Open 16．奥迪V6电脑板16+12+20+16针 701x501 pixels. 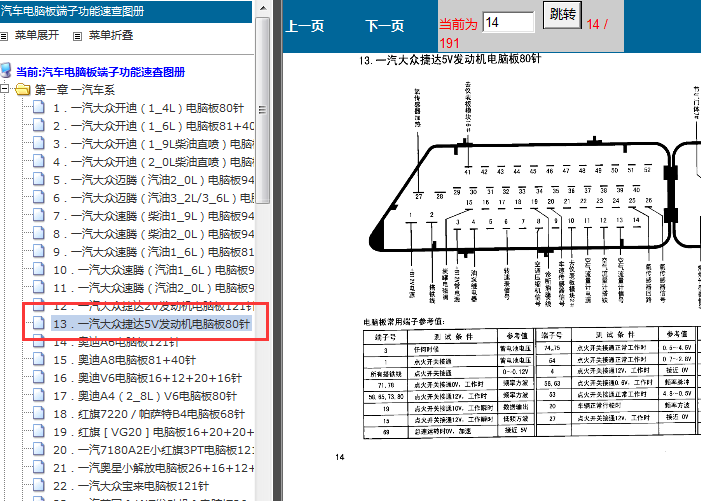tap(147, 378)
